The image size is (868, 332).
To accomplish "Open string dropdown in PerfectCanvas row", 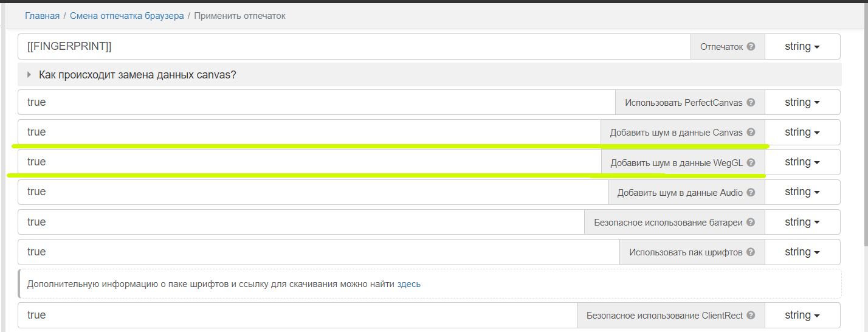I will 802,103.
